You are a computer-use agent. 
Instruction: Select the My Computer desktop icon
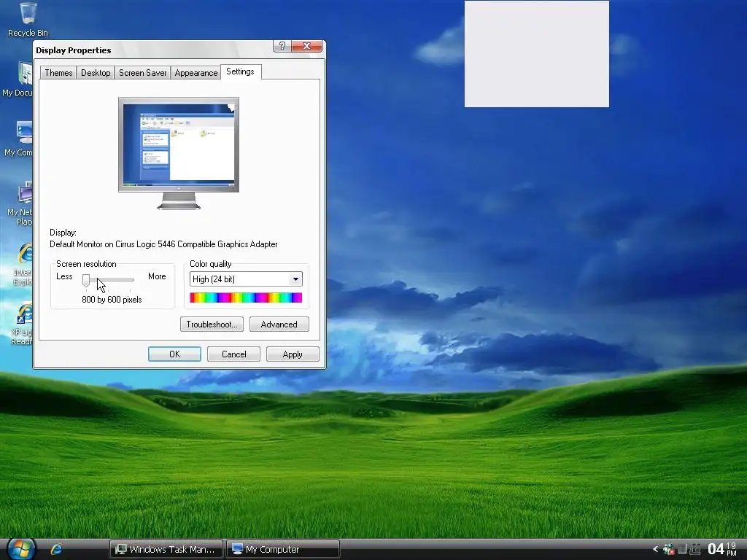click(19, 139)
